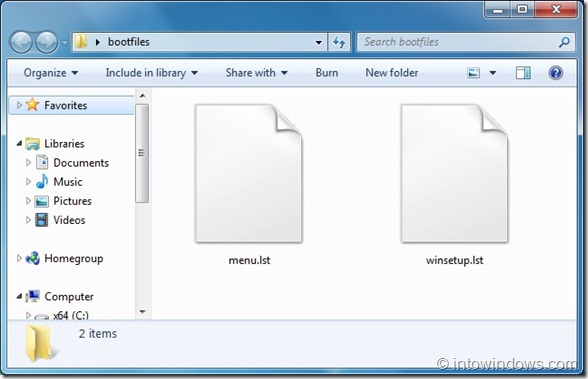Click the folder icon in the address bar
The height and width of the screenshot is (379, 588).
tap(81, 42)
